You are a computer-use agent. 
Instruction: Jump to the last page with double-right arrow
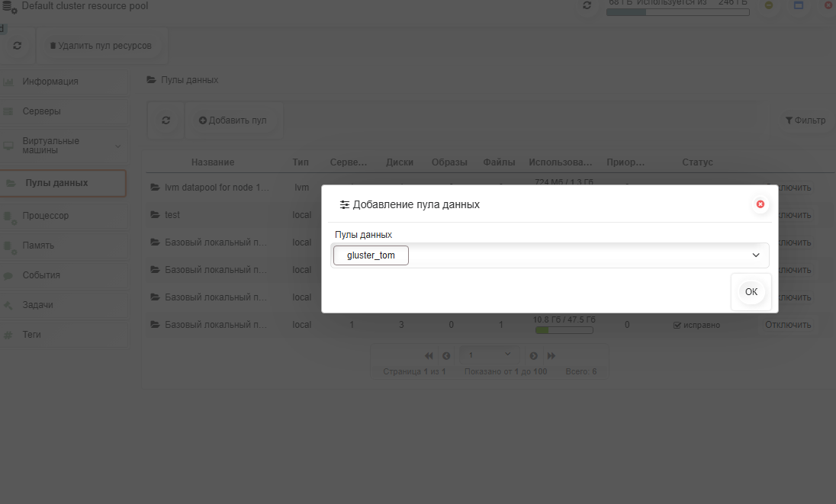(551, 356)
